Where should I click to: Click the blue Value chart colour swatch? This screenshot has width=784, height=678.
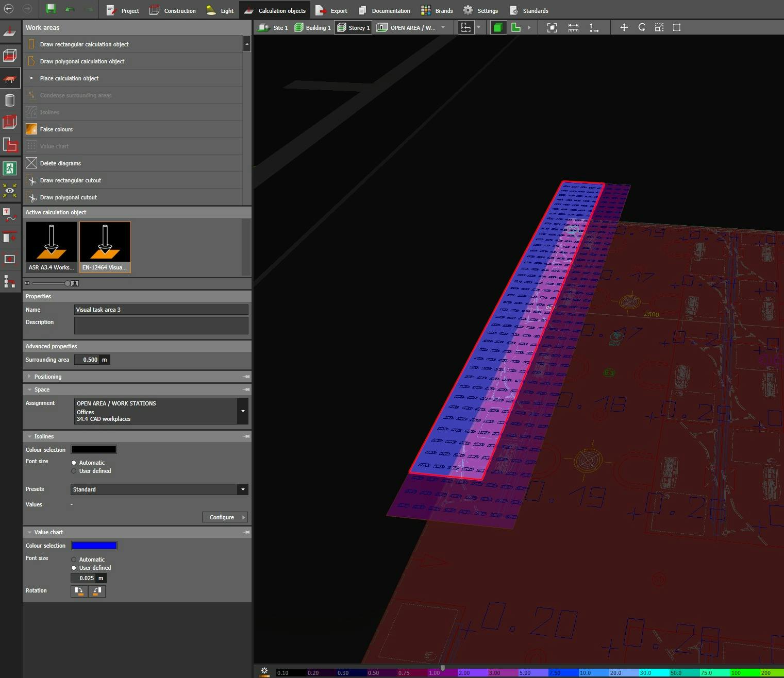[94, 546]
